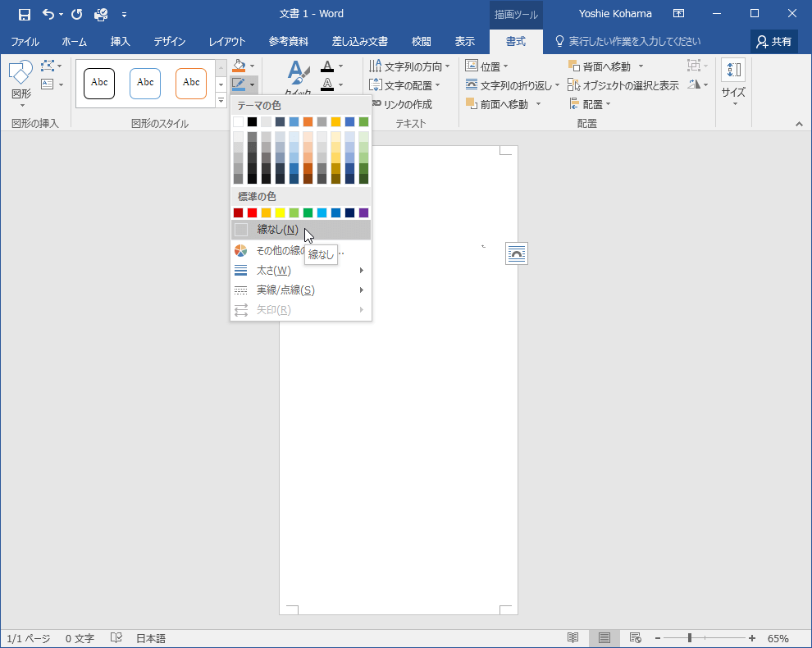812x648 pixels.
Task: Open the 文字列の折り返し wrap text dropdown
Action: [513, 85]
